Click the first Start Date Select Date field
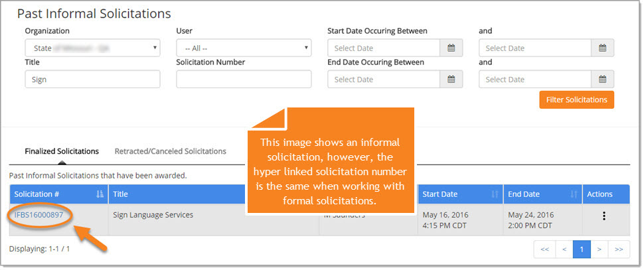 (384, 48)
